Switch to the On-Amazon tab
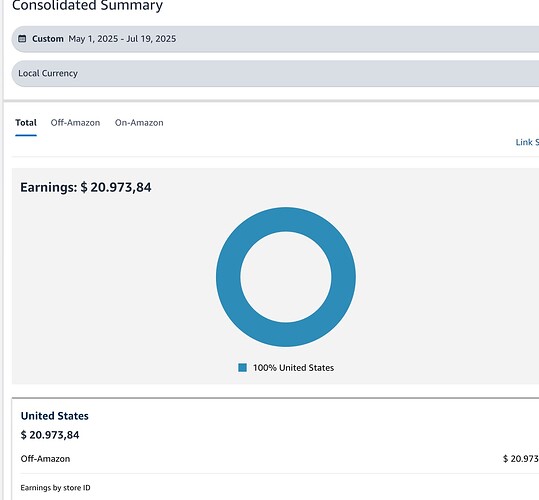Image resolution: width=539 pixels, height=500 pixels. (139, 123)
